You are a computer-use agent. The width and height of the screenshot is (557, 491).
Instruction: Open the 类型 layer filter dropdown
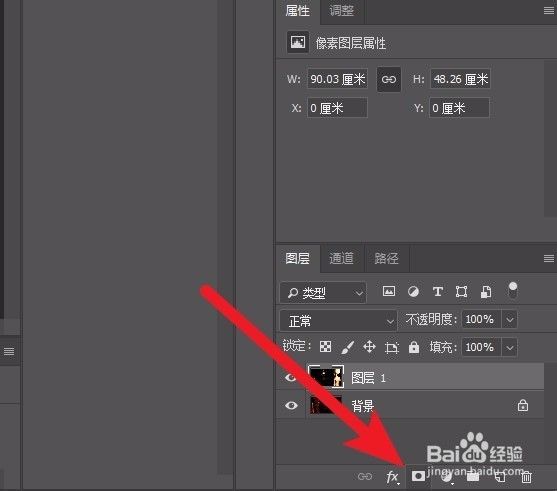pyautogui.click(x=323, y=293)
